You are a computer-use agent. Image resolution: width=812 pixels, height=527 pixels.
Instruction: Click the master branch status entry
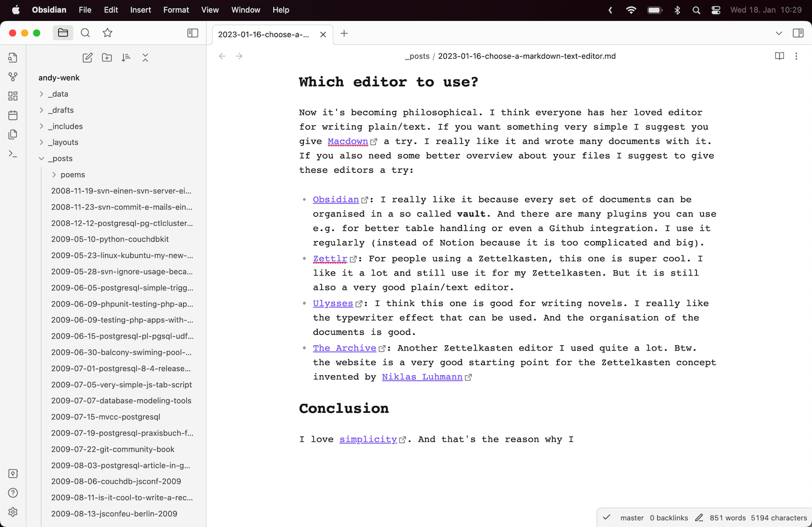pos(632,517)
